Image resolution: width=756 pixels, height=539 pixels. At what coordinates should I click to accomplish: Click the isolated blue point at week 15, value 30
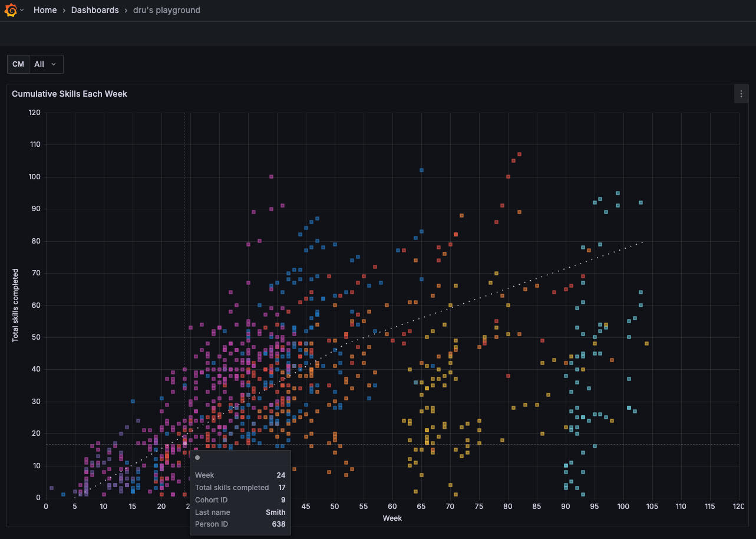point(133,402)
